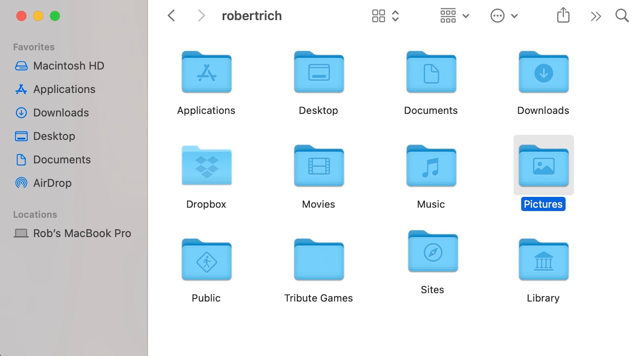Click the Locations section header
Screen dimensions: 644x356
35,214
